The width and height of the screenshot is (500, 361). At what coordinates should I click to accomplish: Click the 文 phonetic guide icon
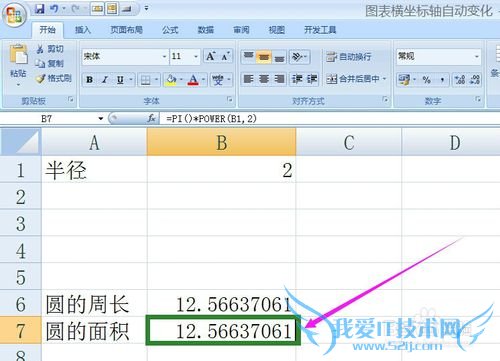pyautogui.click(x=218, y=80)
